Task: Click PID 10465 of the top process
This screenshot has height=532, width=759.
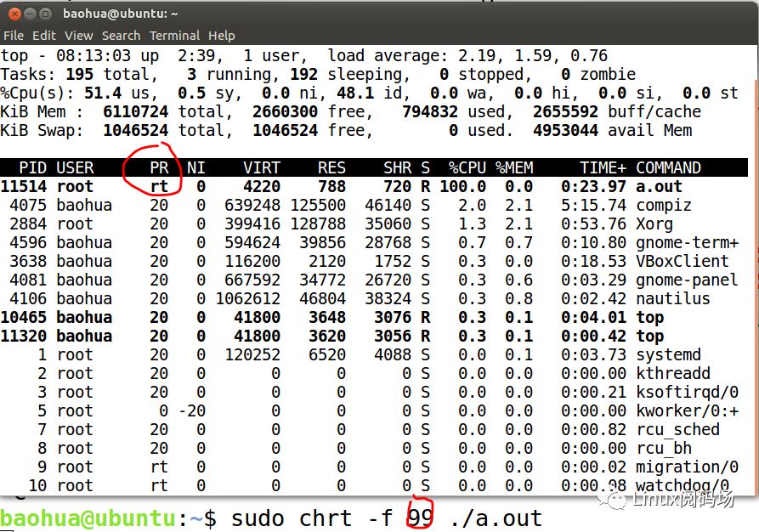Action: 24,317
